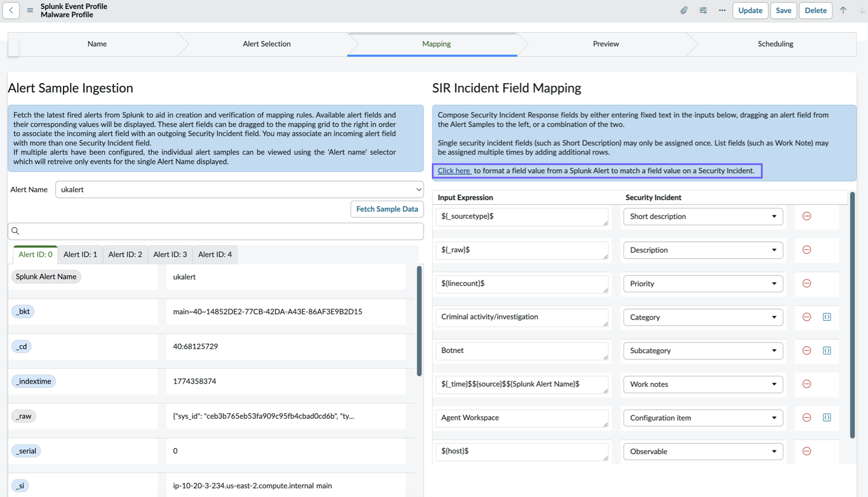Go to the Scheduling step
The width and height of the screenshot is (868, 497).
(x=775, y=44)
